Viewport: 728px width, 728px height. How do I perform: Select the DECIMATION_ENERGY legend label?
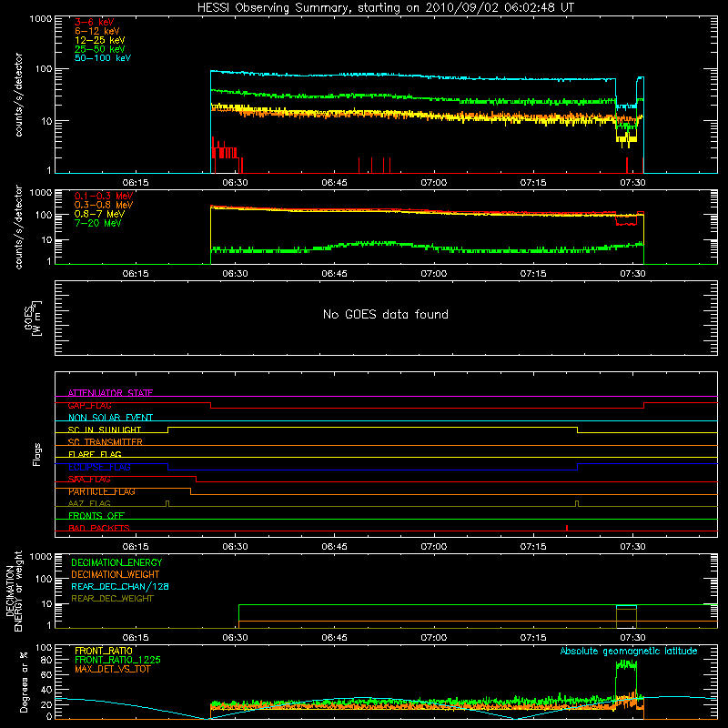[x=116, y=562]
